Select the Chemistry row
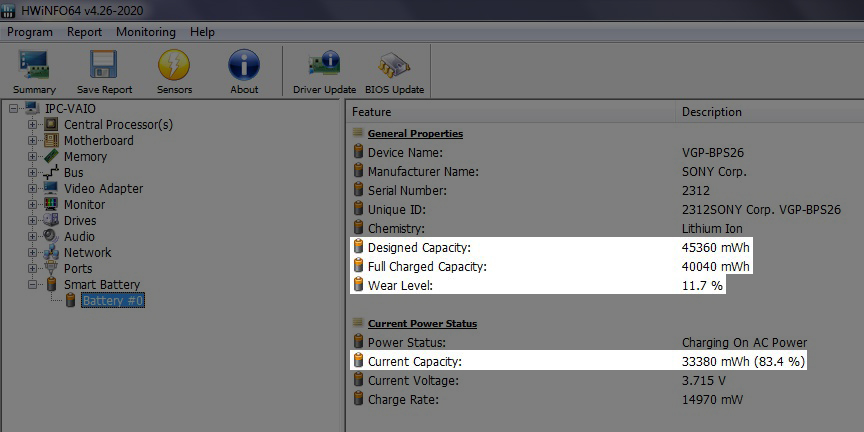864x432 pixels. tap(606, 228)
